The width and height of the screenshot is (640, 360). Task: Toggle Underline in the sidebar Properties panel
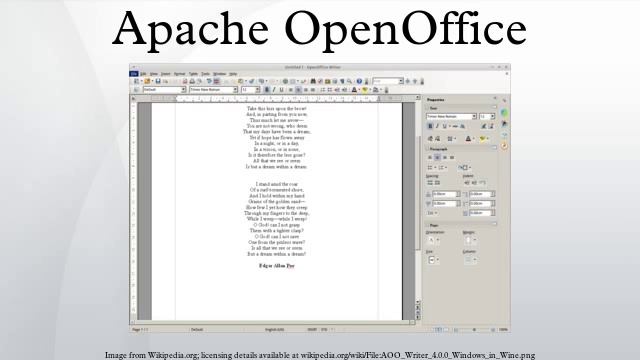(x=444, y=126)
